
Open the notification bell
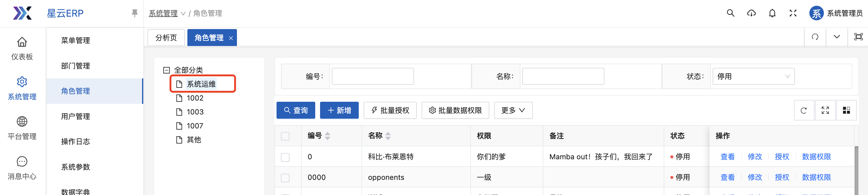coord(772,13)
